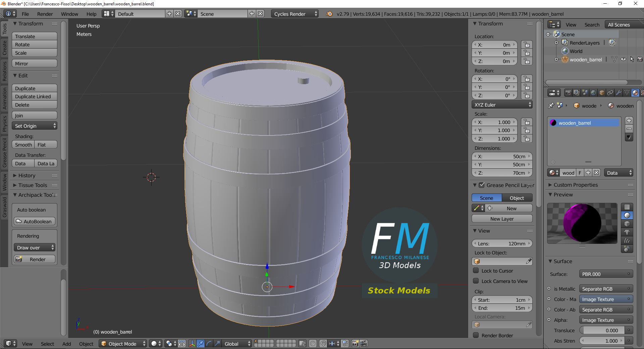Expand the Custom Properties panel
644x349 pixels.
[x=576, y=185]
